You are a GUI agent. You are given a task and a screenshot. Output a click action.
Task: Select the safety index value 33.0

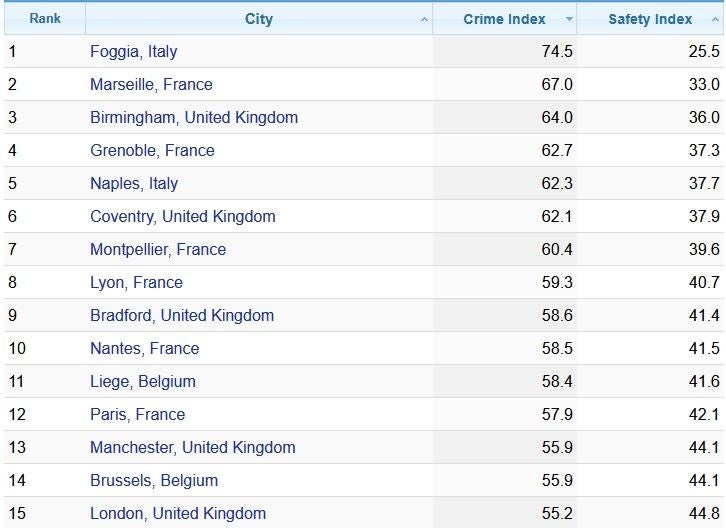[704, 84]
